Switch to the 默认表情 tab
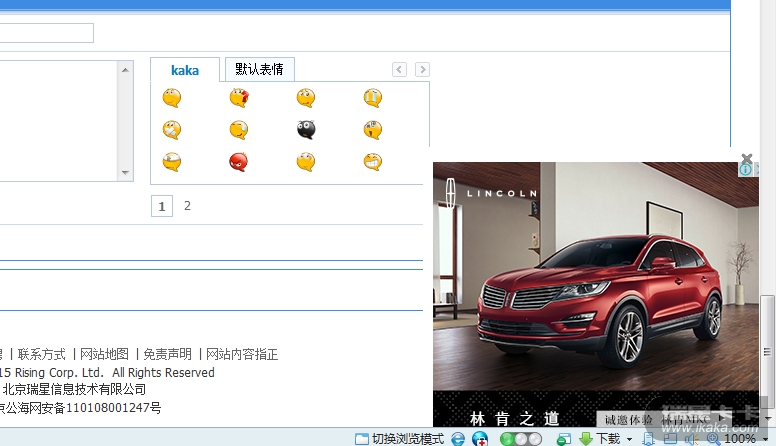Viewport: 776px width, 446px height. (x=259, y=69)
